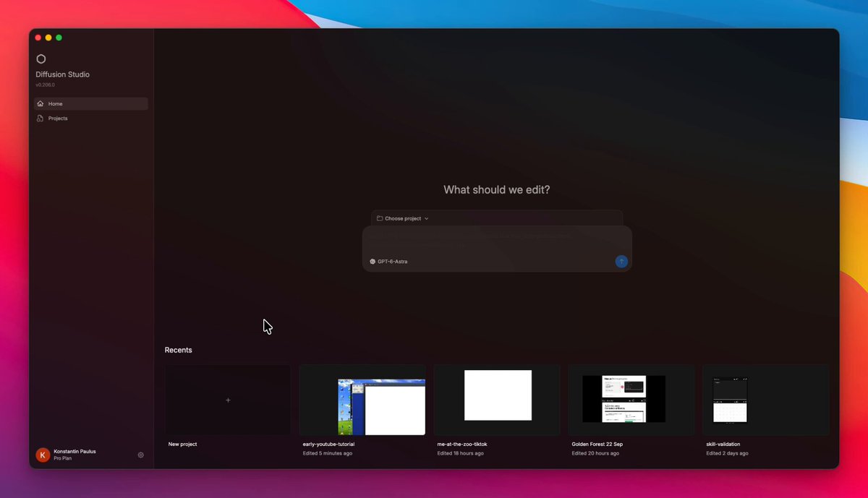
Task: Open the early-youtube-tutorial project thumbnail
Action: (x=362, y=400)
